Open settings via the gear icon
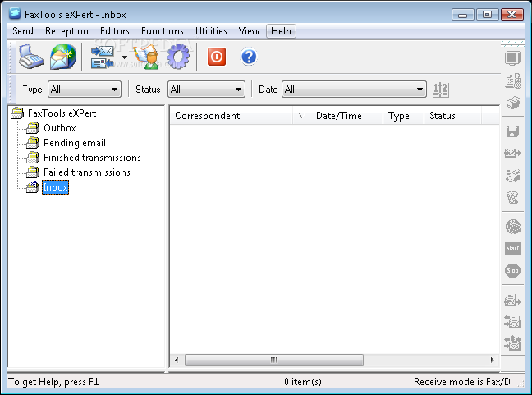Screen dimensions: 532x395 178,57
